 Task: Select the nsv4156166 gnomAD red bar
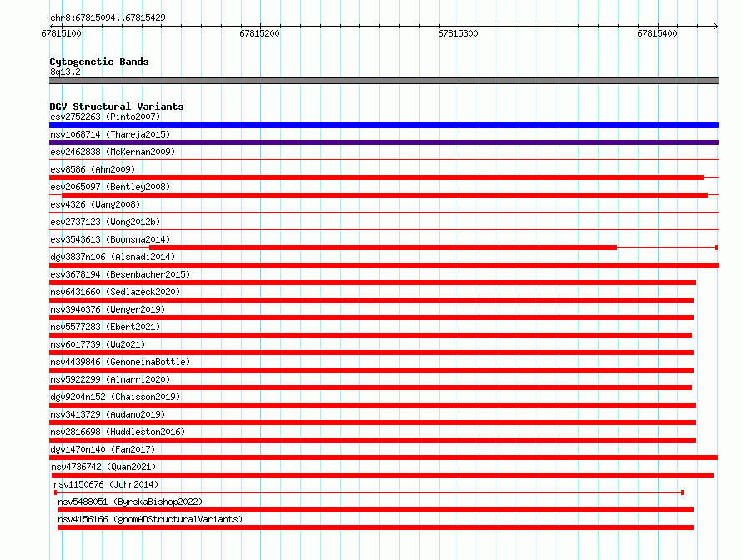tap(376, 527)
